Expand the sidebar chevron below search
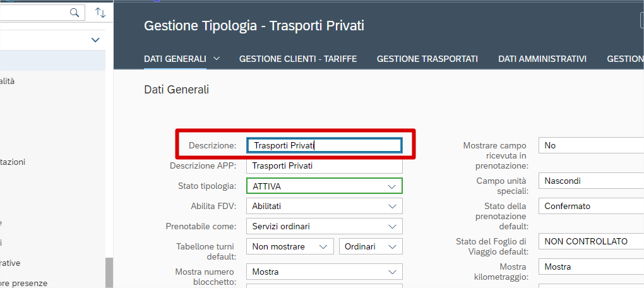 (x=95, y=40)
